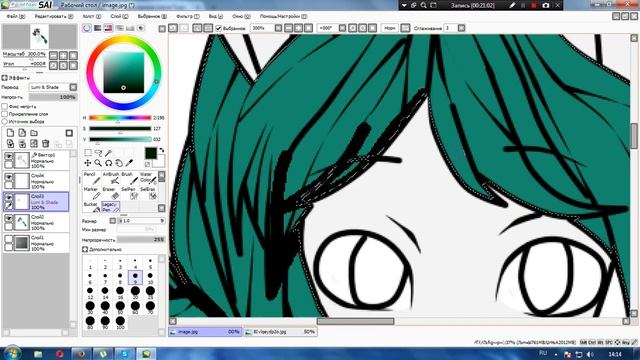Zoom out with the navigator minus button
640x360 pixels.
tap(53, 55)
